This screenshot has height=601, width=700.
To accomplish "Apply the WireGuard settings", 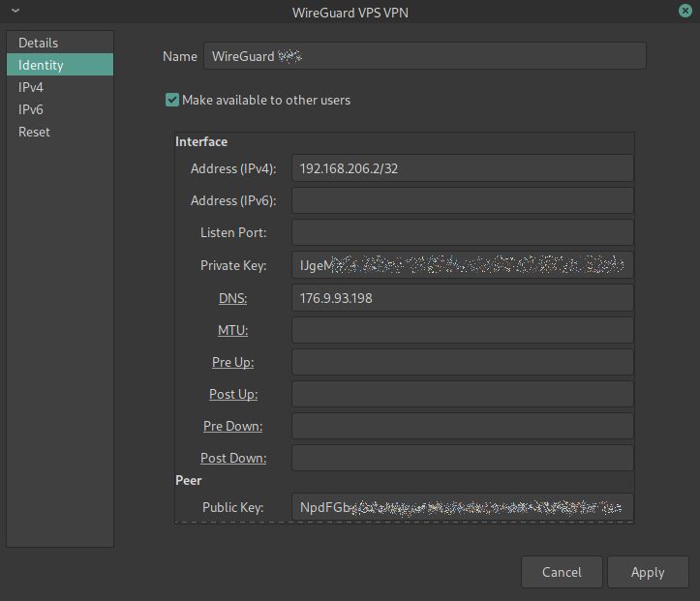I will tap(648, 572).
